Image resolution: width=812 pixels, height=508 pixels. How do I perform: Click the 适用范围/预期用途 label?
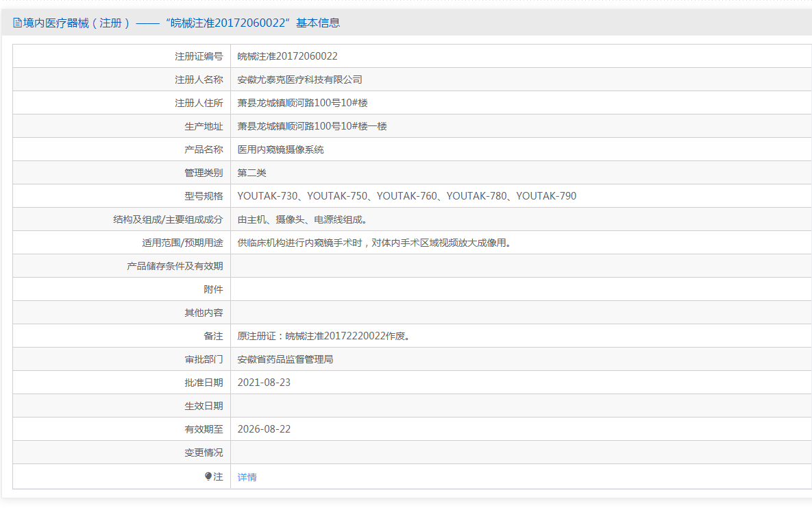point(182,243)
